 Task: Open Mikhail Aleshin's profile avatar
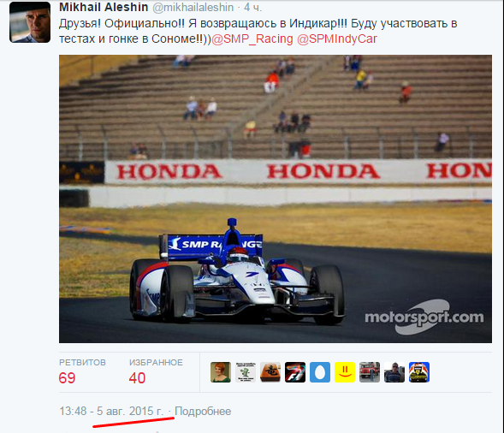[x=30, y=22]
